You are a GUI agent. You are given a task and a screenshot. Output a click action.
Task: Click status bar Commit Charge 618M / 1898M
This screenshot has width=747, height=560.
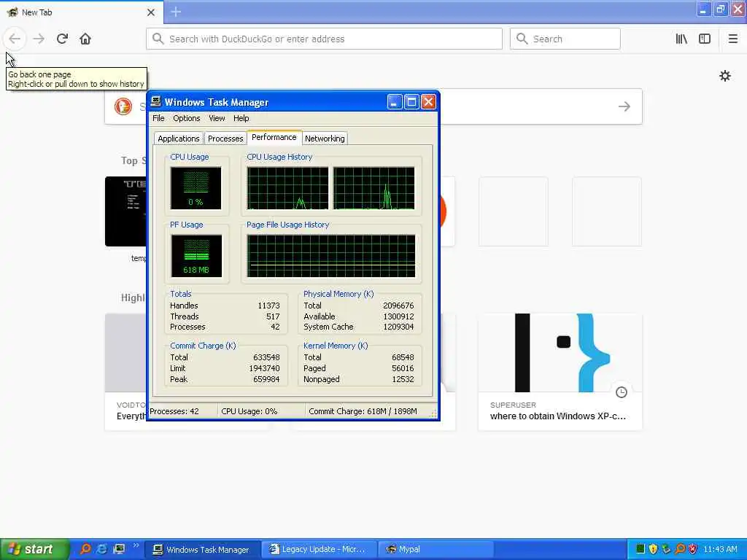coord(363,411)
